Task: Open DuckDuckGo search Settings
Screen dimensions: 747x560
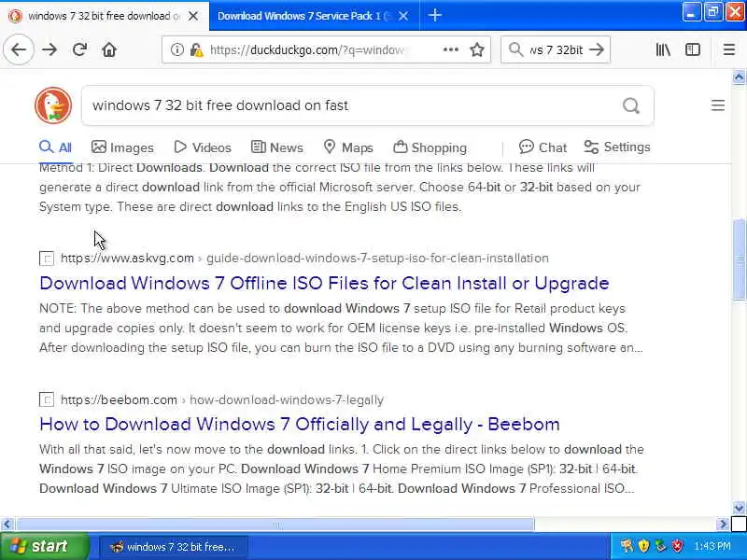Action: (x=617, y=147)
